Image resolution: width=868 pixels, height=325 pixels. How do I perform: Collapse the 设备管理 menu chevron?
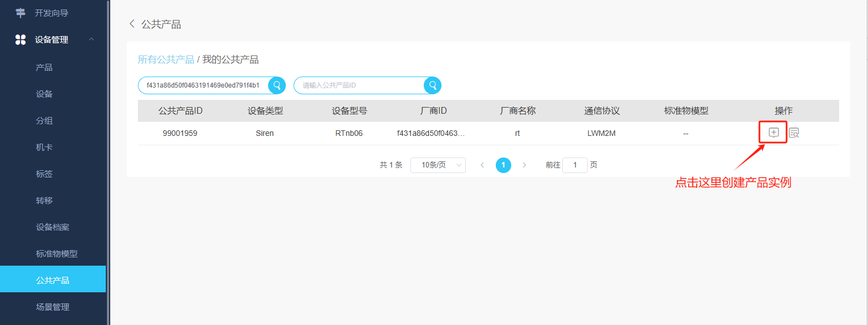91,39
